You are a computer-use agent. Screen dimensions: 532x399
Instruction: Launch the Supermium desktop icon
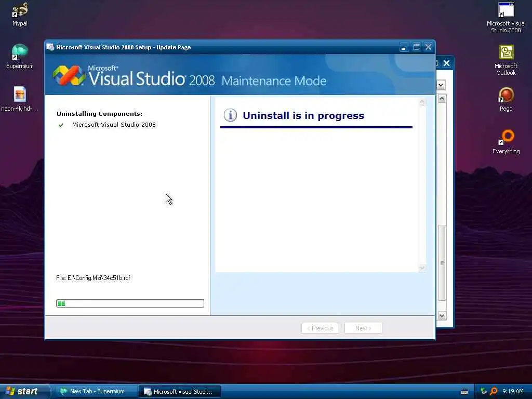pos(20,57)
